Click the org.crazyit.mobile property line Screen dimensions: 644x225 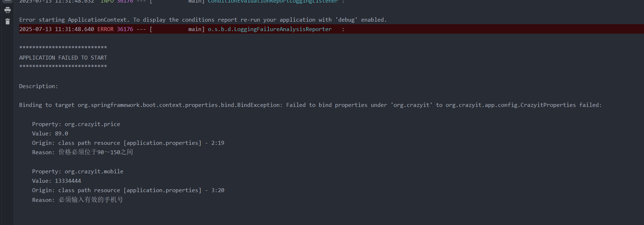click(x=78, y=172)
